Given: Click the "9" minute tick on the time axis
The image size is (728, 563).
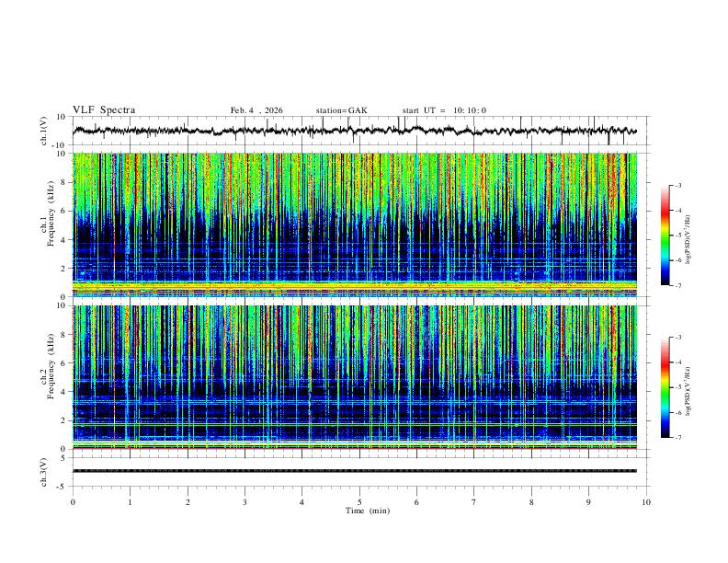Looking at the screenshot, I should [588, 502].
